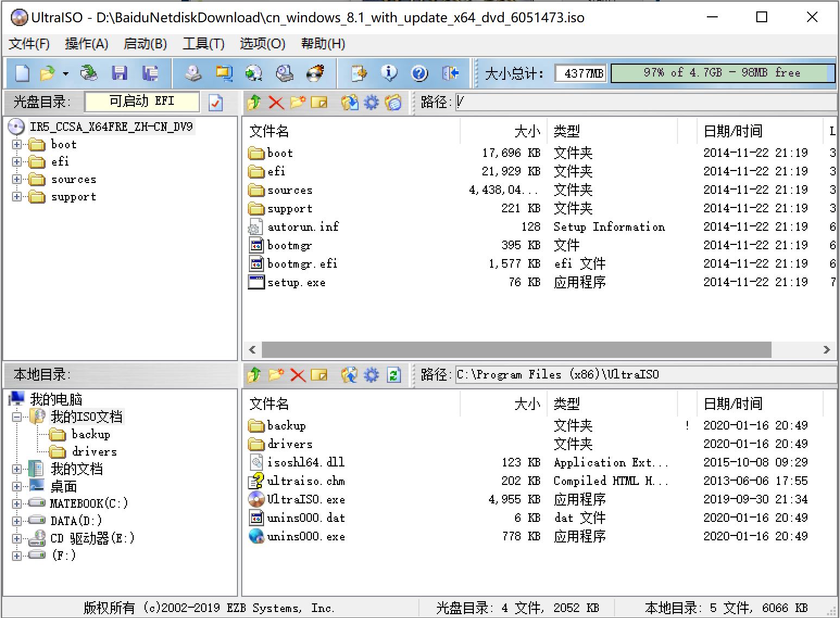Create a new folder in the local directory
The height and width of the screenshot is (618, 840).
(x=276, y=375)
